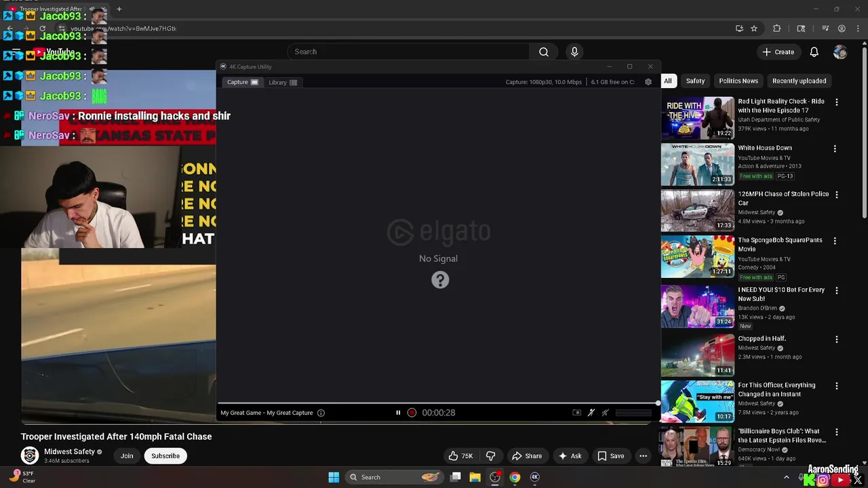The image size is (868, 488).
Task: Open The SpongeBob SquarePants Movie title
Action: (780, 244)
